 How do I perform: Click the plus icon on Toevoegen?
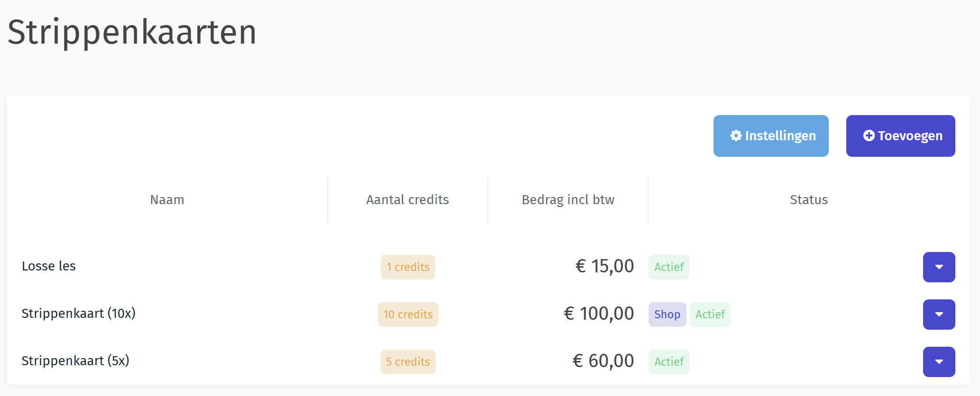click(869, 136)
